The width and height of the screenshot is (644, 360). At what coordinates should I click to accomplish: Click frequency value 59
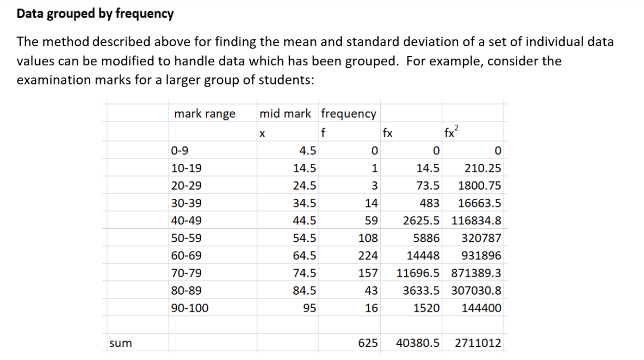371,221
